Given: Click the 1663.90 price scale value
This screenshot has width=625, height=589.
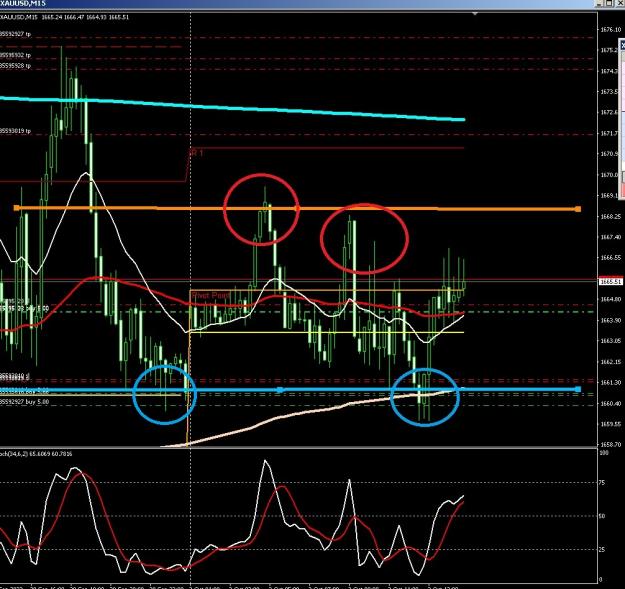Looking at the screenshot, I should pos(611,320).
